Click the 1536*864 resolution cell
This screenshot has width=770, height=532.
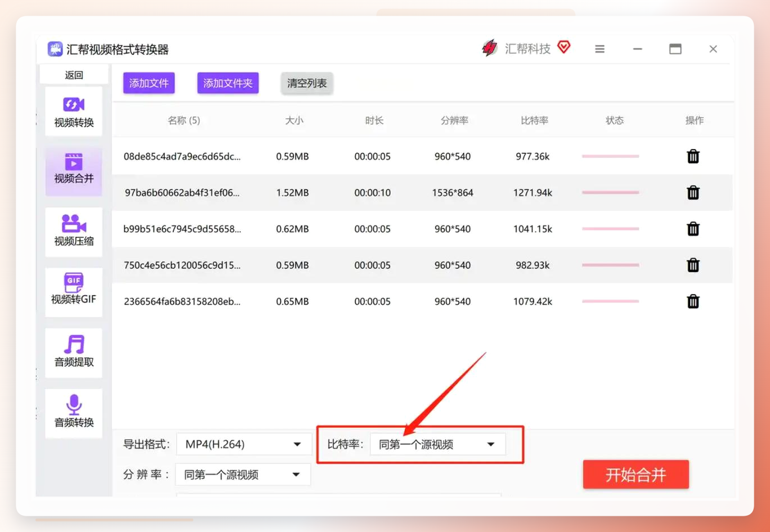click(x=453, y=192)
